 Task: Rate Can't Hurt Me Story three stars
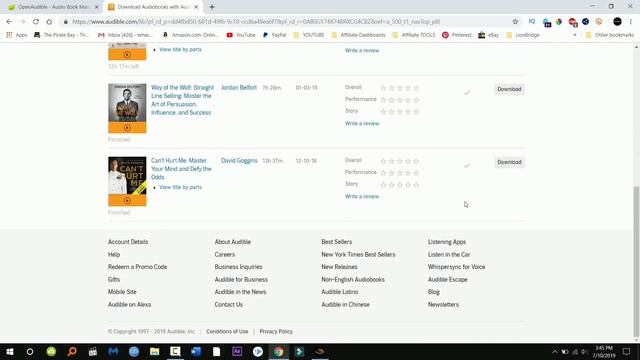click(x=400, y=184)
